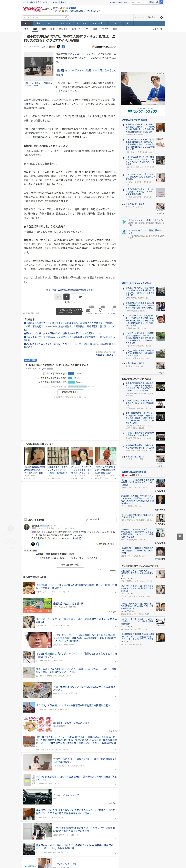Screen dimensions: 186x868
Task: Open みんなの意見 navigation tab
Action: pyautogui.click(x=98, y=24)
